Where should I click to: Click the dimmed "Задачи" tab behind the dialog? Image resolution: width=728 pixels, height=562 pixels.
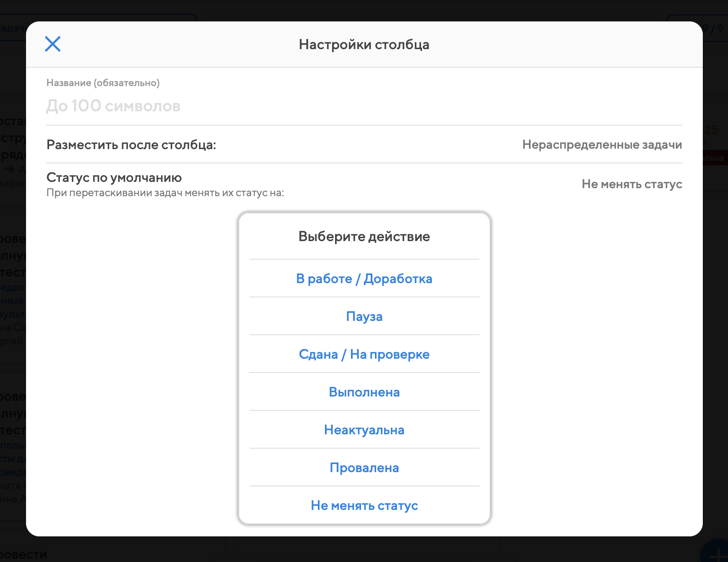point(13,28)
